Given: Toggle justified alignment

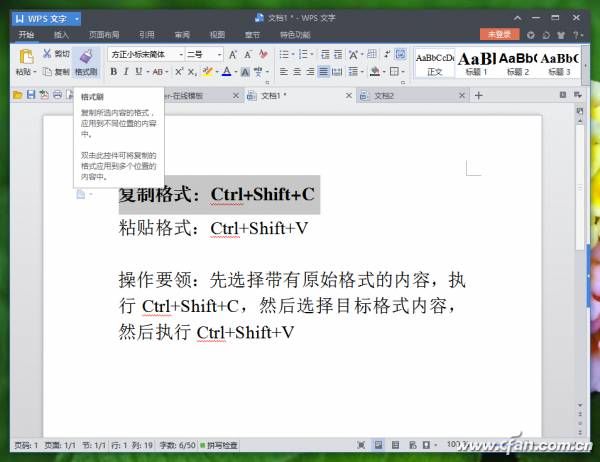Looking at the screenshot, I should 324,72.
